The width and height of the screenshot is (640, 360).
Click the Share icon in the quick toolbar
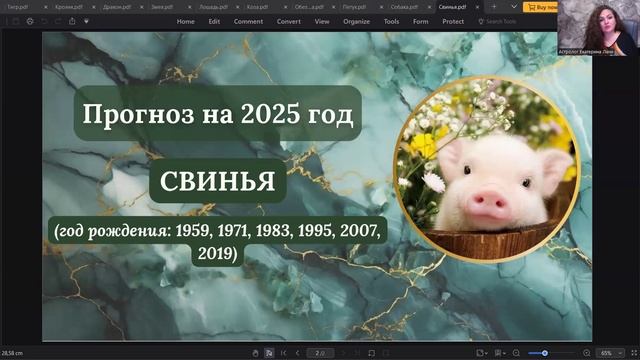[x=72, y=21]
